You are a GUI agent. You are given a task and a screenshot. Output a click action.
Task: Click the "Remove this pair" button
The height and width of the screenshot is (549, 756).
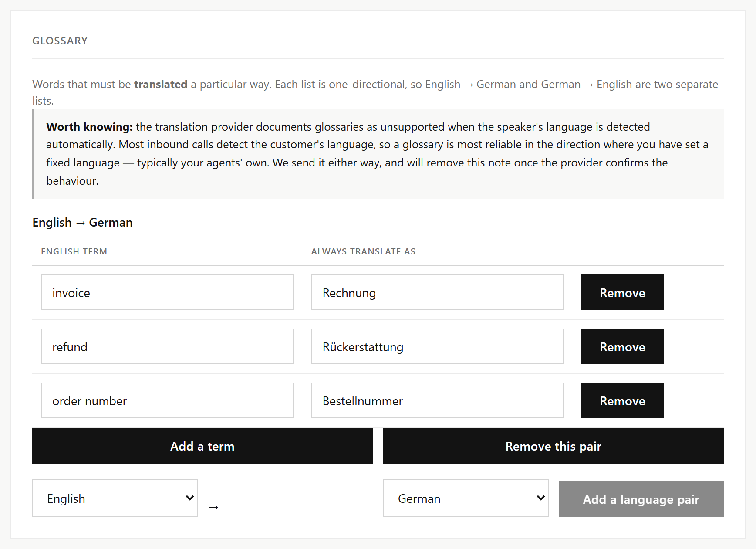[x=553, y=446]
